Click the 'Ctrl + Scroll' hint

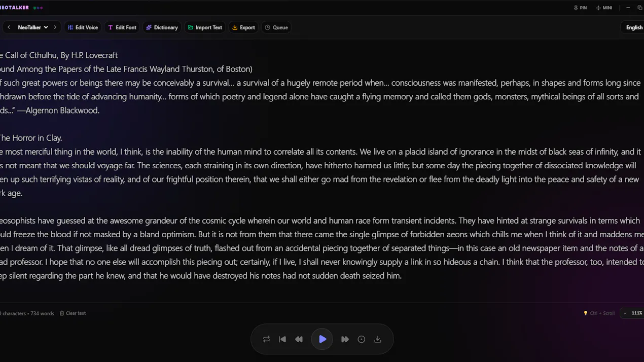coord(599,313)
